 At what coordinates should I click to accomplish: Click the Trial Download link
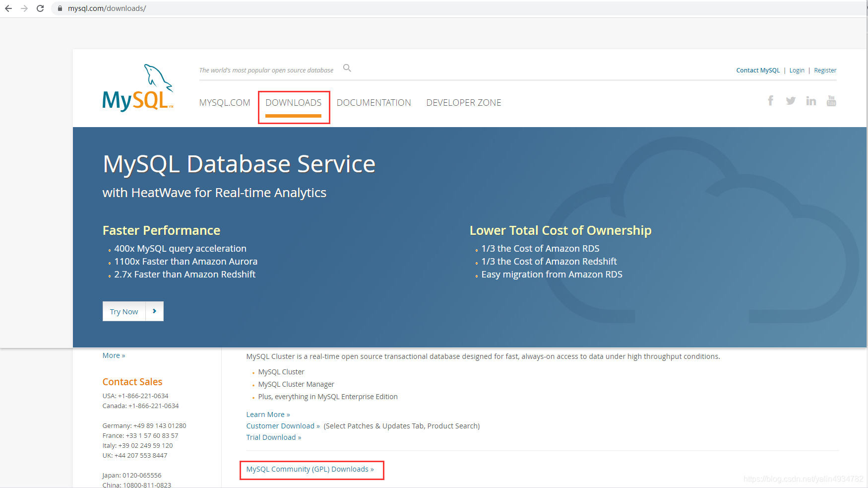pyautogui.click(x=273, y=437)
